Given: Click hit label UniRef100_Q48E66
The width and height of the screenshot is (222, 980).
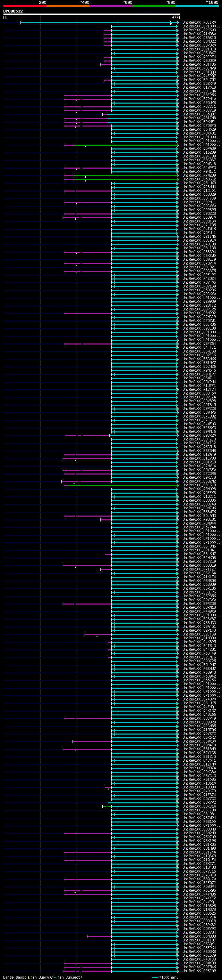Looking at the screenshot, I should (x=199, y=714).
